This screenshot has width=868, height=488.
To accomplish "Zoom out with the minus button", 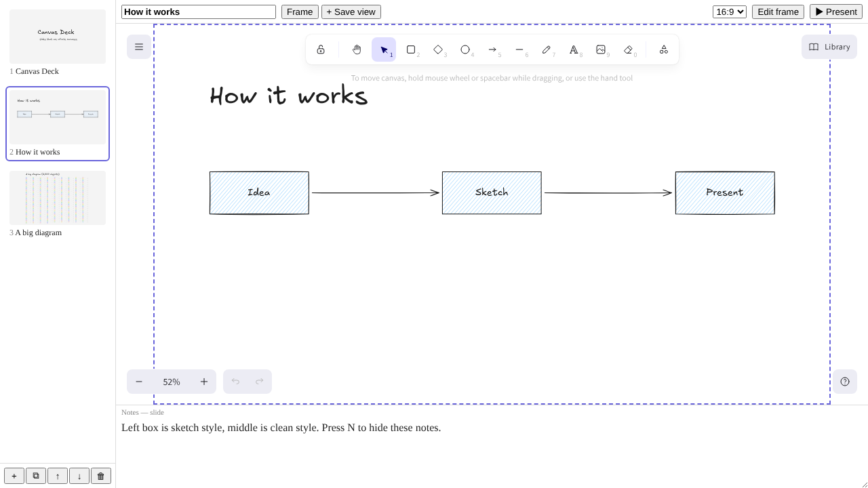I will 139,382.
